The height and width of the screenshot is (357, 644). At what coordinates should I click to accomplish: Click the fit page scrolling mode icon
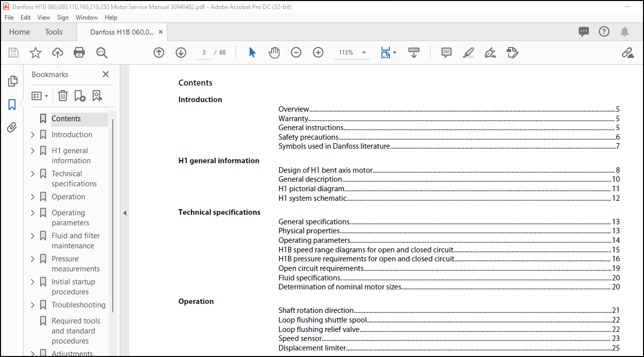(x=385, y=53)
